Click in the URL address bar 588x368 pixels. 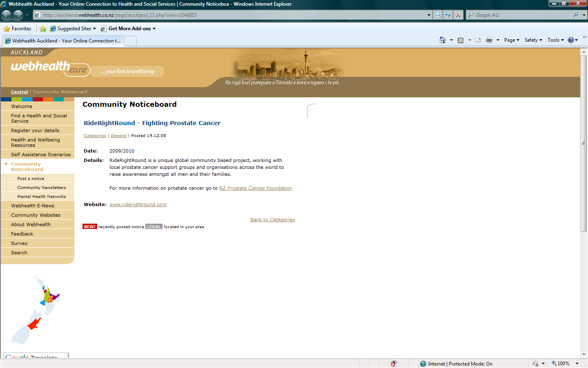tap(230, 15)
